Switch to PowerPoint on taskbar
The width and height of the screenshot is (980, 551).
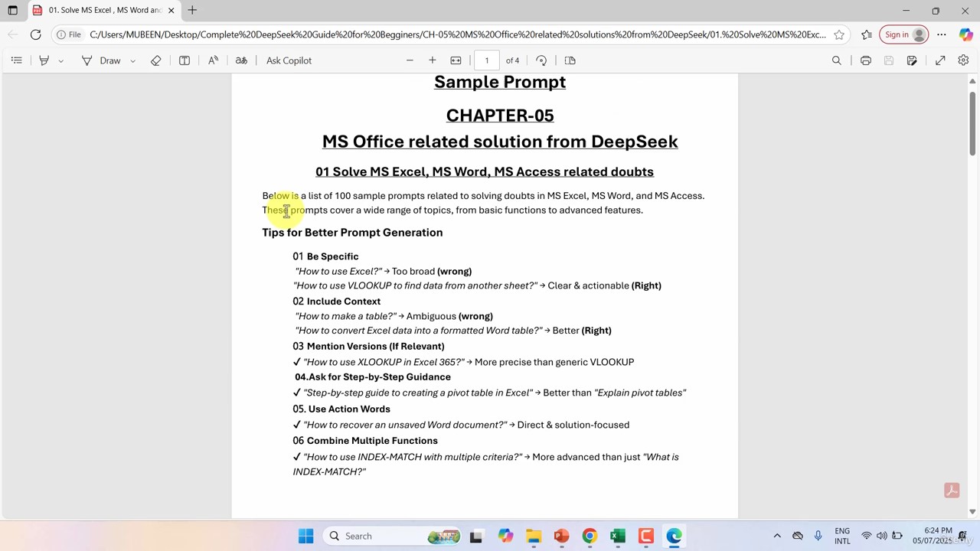(561, 536)
